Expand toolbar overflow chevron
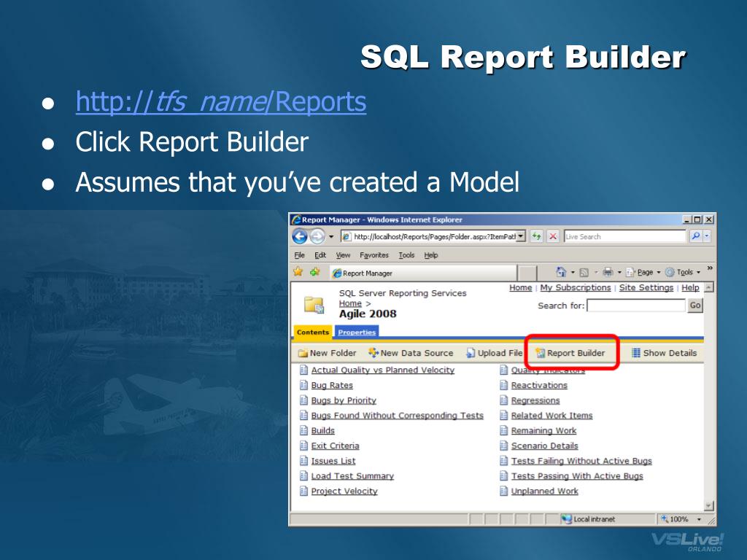This screenshot has height=560, width=747. 709,268
